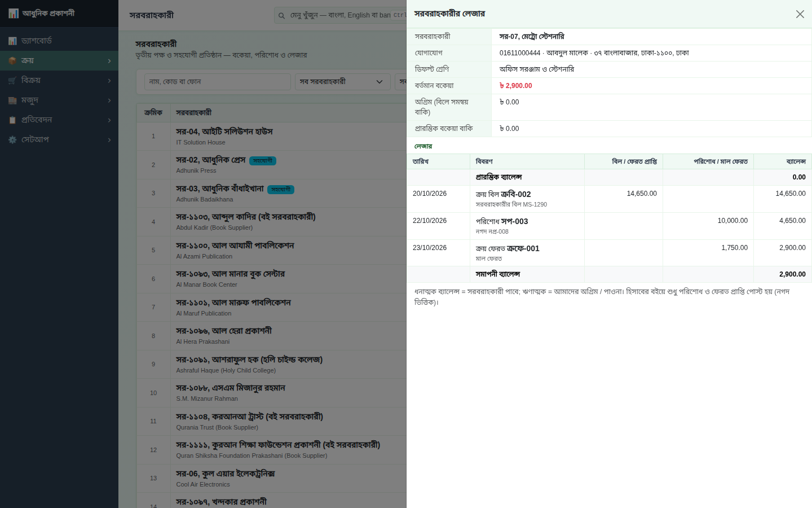Select supplier row Al Manar Book Center
Screen dimensions: 812x508
click(271, 279)
